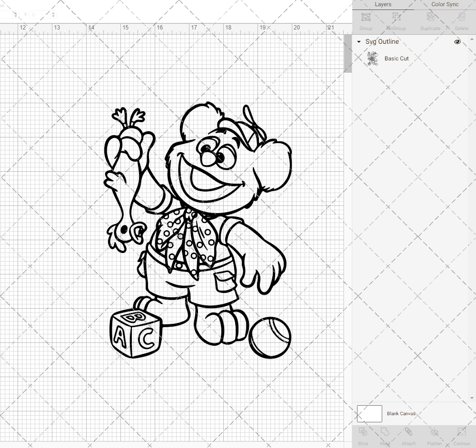Select the Attach paperclip icon
Screen dimensions: 476x448
click(408, 432)
